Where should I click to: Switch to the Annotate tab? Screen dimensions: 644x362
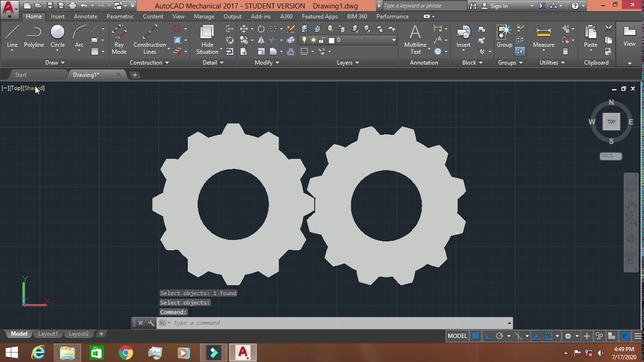(86, 17)
